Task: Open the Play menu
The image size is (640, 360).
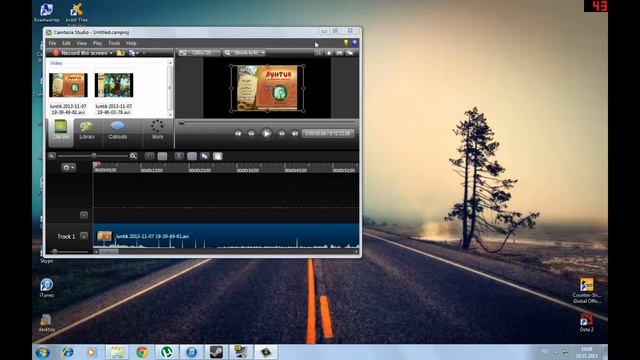Action: point(97,43)
